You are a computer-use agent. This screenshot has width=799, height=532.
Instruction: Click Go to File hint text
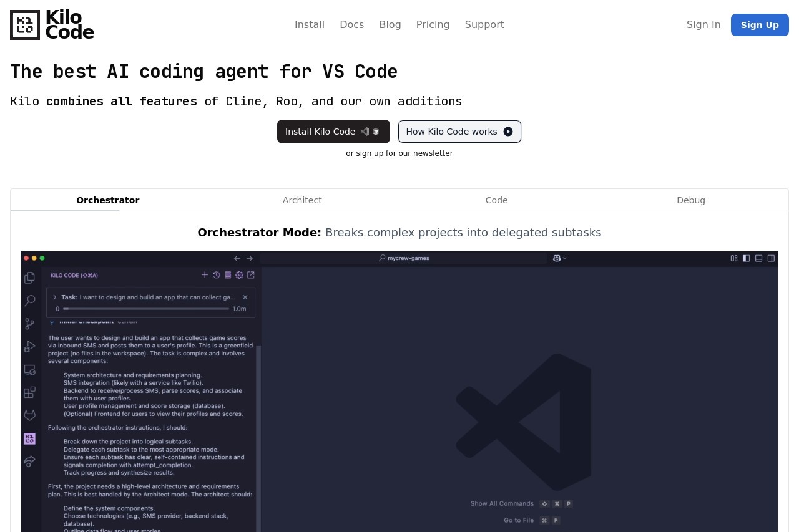pos(519,520)
